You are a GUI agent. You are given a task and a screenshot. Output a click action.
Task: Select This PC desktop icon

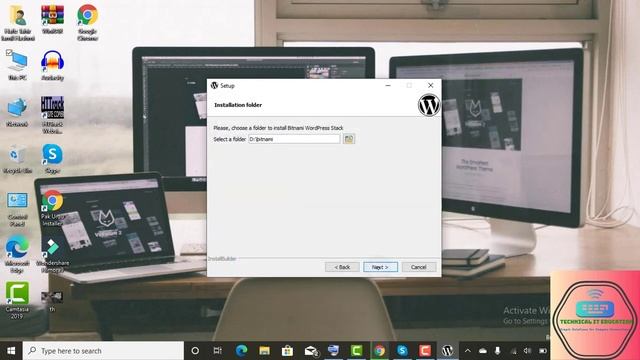pyautogui.click(x=18, y=65)
